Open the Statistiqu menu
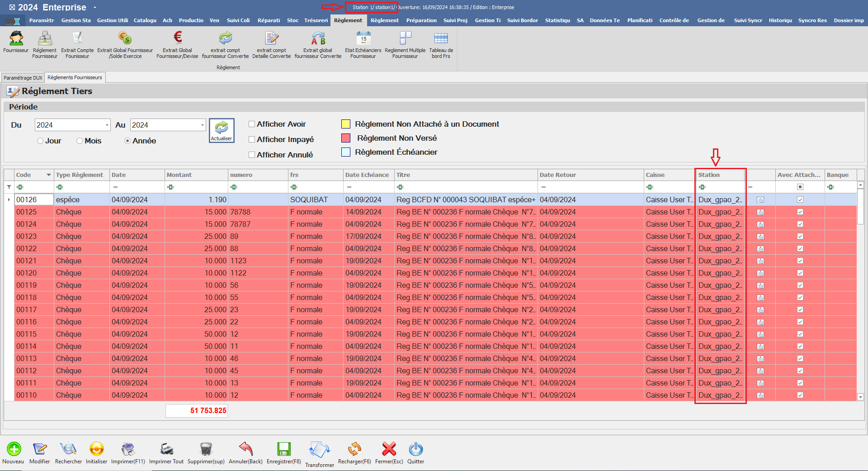The image size is (868, 471). [557, 20]
